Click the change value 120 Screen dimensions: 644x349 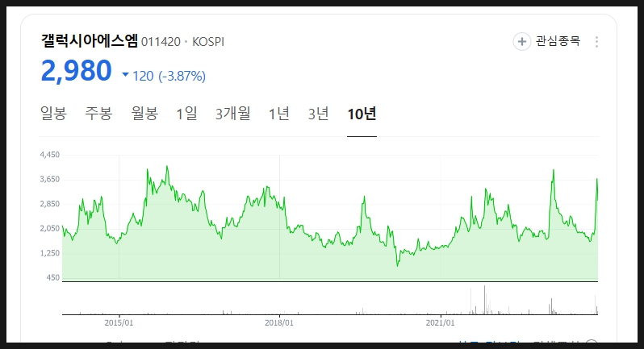click(x=143, y=76)
